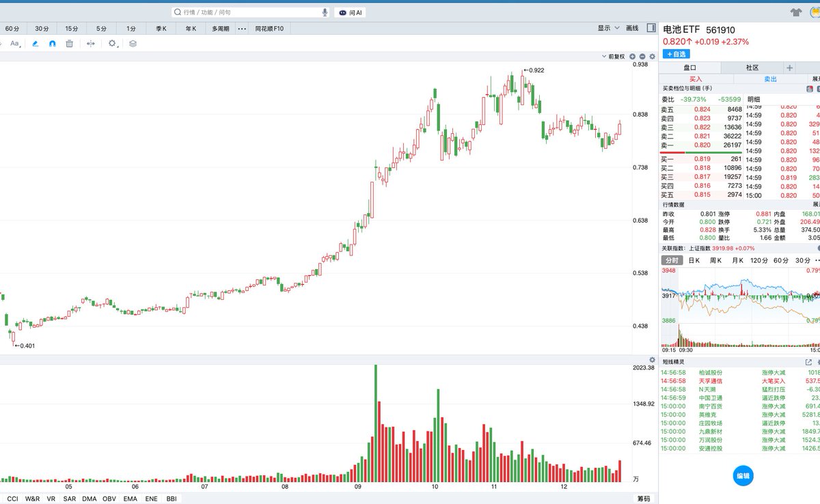Select the blue pen drawing tool
The width and height of the screenshot is (820, 504).
click(36, 43)
